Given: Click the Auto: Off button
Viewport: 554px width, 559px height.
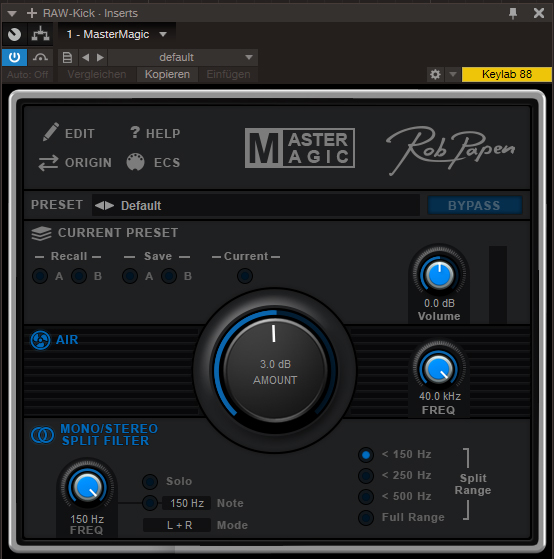Looking at the screenshot, I should click(27, 74).
